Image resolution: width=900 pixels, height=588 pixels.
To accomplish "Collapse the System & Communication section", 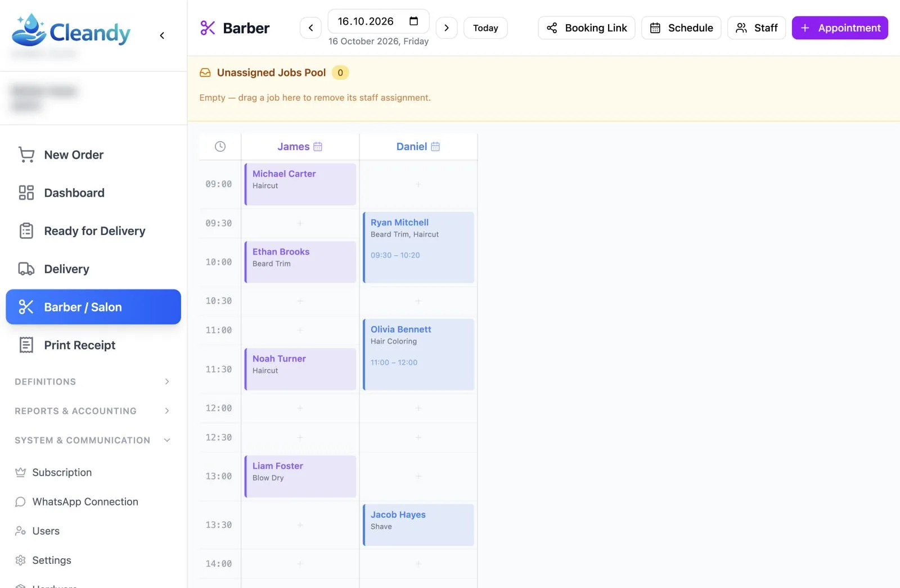I will (93, 440).
